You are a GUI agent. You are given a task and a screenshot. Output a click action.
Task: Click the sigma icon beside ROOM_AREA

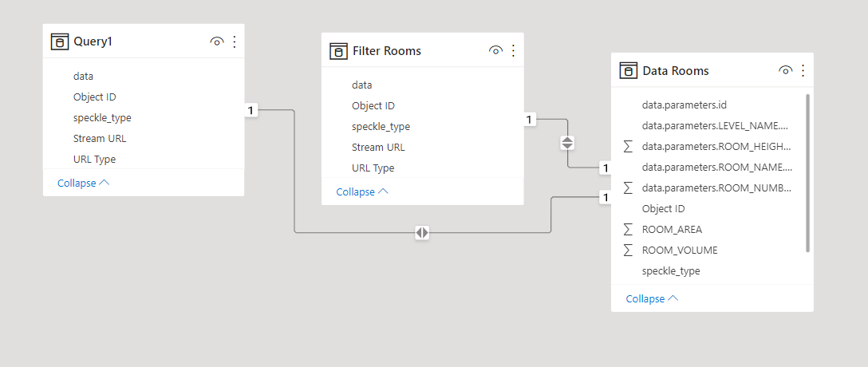[628, 229]
